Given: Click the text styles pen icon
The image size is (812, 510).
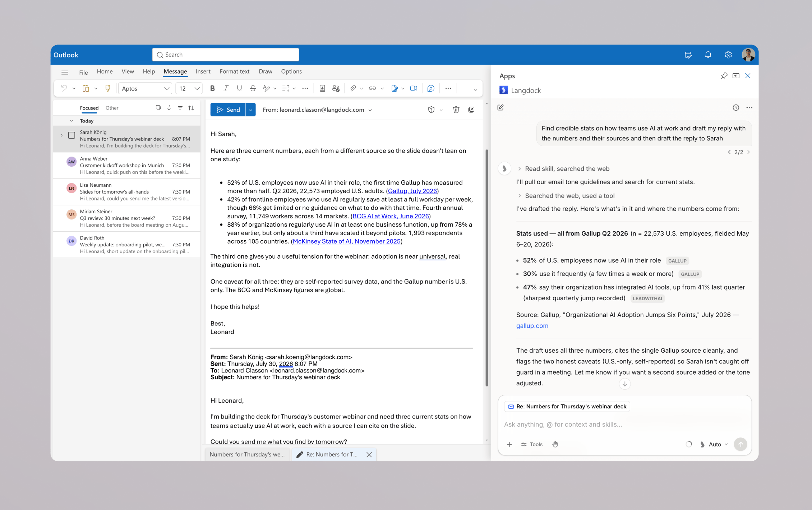Looking at the screenshot, I should point(266,88).
